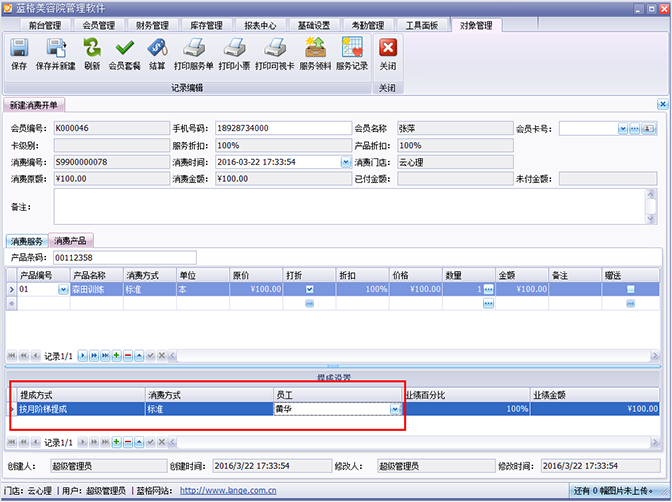Cancel edit in the product grid navigator
This screenshot has height=502, width=672.
click(x=162, y=356)
